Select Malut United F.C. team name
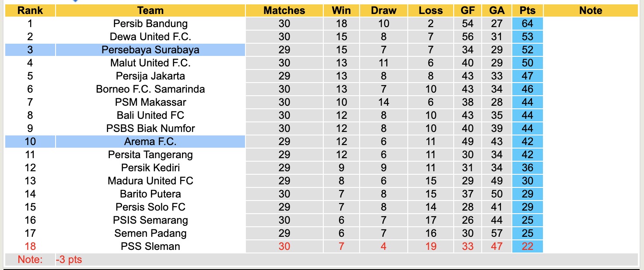 [x=150, y=63]
